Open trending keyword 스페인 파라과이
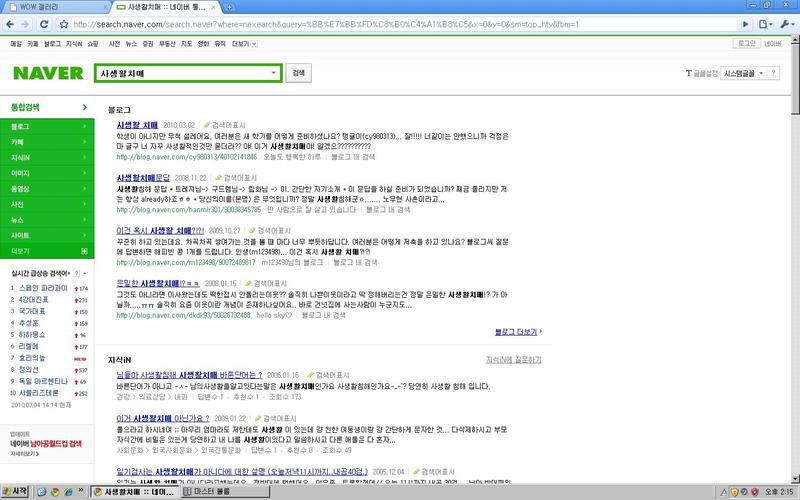800x500 pixels. click(x=43, y=288)
